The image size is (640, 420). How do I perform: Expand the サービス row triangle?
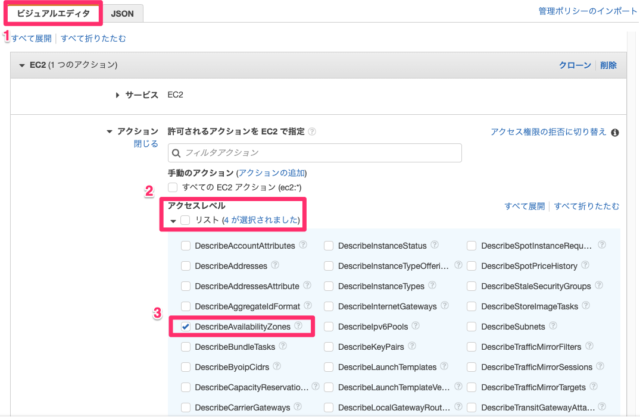pyautogui.click(x=118, y=95)
